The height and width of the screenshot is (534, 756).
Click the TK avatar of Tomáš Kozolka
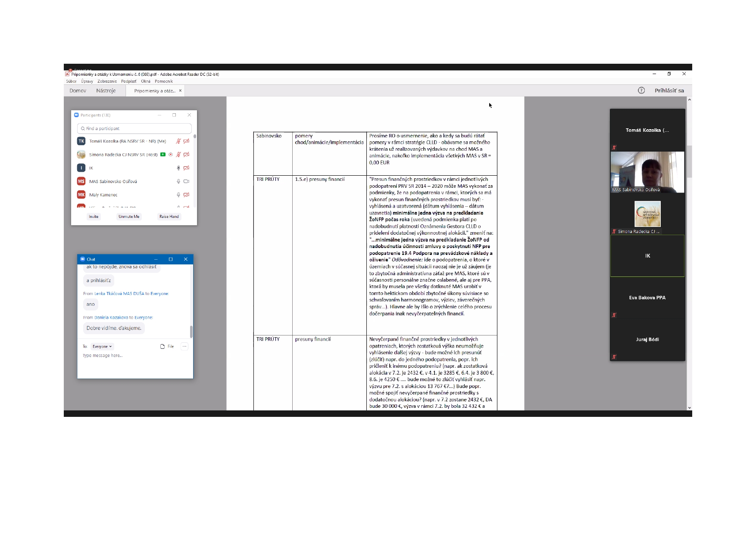click(81, 141)
